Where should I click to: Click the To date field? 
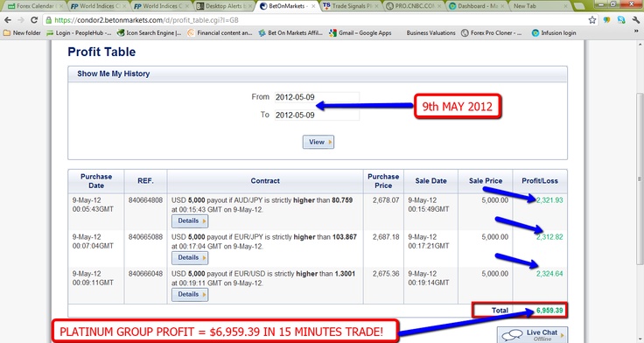point(317,115)
